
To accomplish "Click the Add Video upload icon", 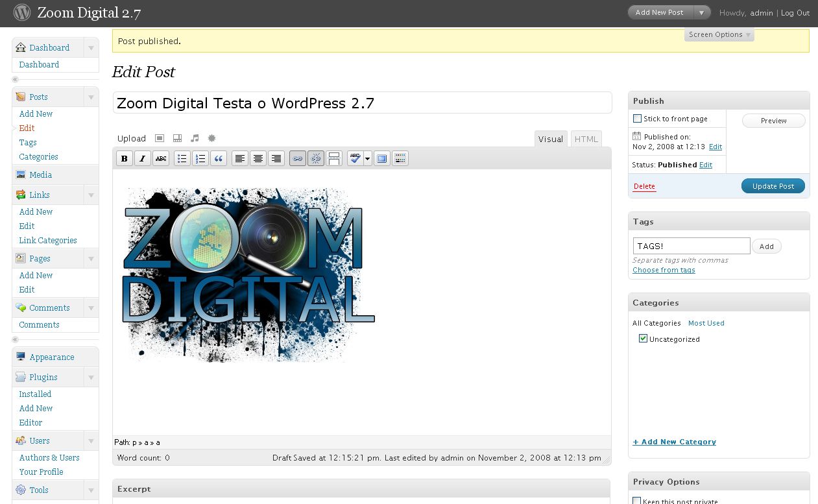I will pyautogui.click(x=177, y=138).
